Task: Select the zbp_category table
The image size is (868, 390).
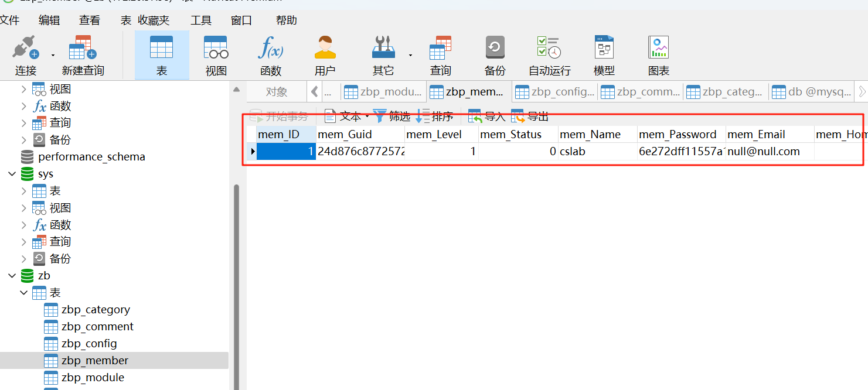Action: coord(96,310)
